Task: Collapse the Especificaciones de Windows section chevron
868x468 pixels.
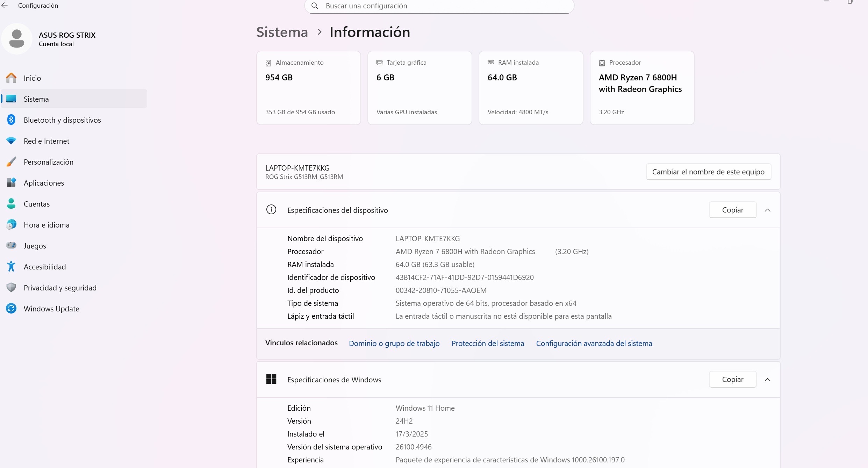Action: [x=768, y=380]
